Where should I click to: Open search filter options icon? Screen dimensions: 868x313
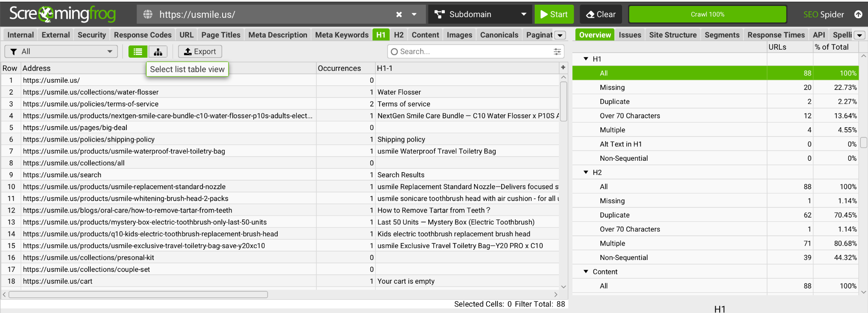(557, 51)
